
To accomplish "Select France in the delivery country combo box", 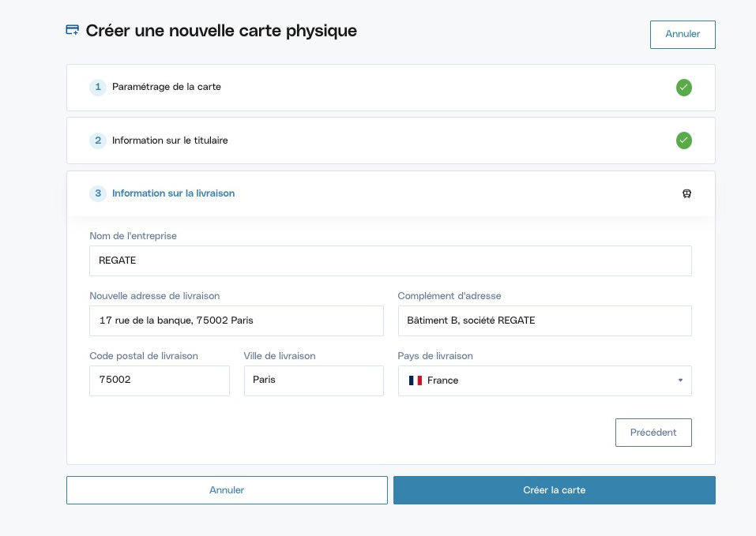I will (x=545, y=381).
